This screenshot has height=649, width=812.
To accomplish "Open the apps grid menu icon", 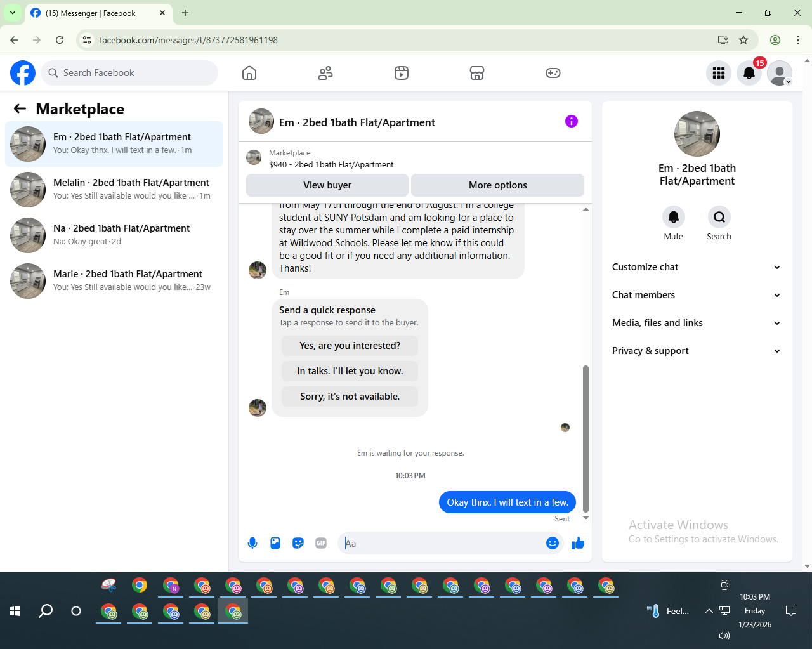I will pos(719,73).
